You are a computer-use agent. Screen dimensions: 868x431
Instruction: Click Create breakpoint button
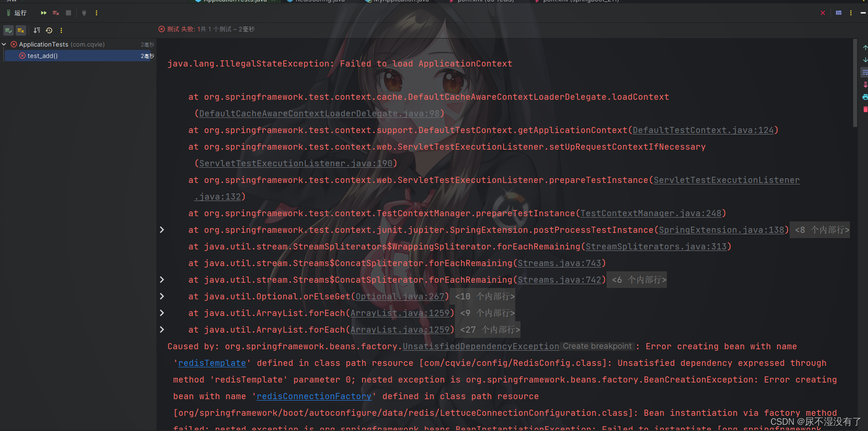point(597,346)
